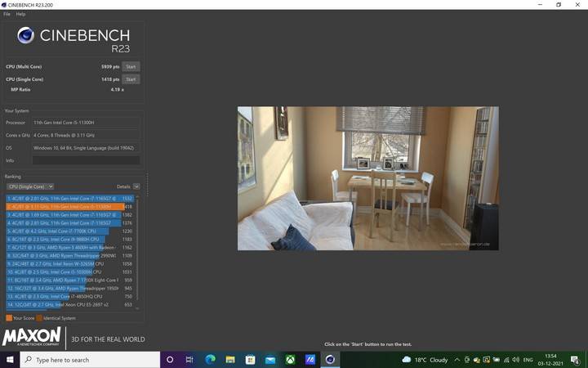This screenshot has height=368, width=588.
Task: Show hidden system tray icons
Action: click(x=457, y=359)
